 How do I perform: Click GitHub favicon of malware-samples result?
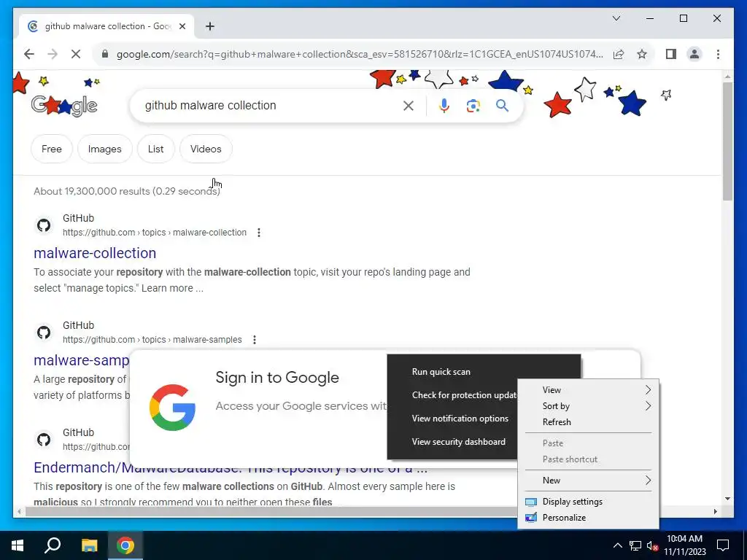[x=44, y=332]
